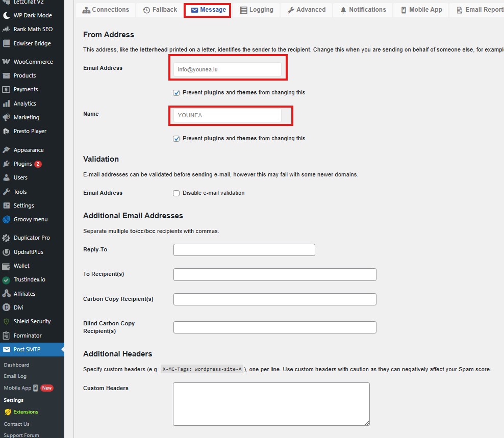Viewport: 504px width, 438px height.
Task: Toggle prevent changing under Name field
Action: 176,139
